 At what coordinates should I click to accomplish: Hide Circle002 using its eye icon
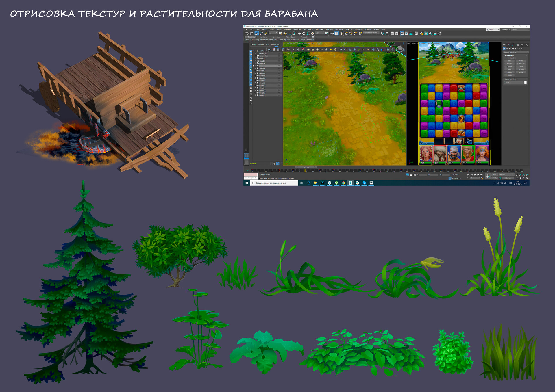256,58
